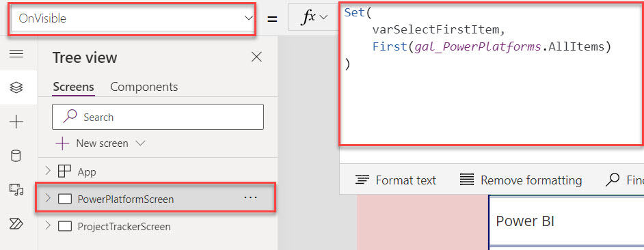This screenshot has width=644, height=250.
Task: Switch to the Components tab
Action: (x=144, y=87)
